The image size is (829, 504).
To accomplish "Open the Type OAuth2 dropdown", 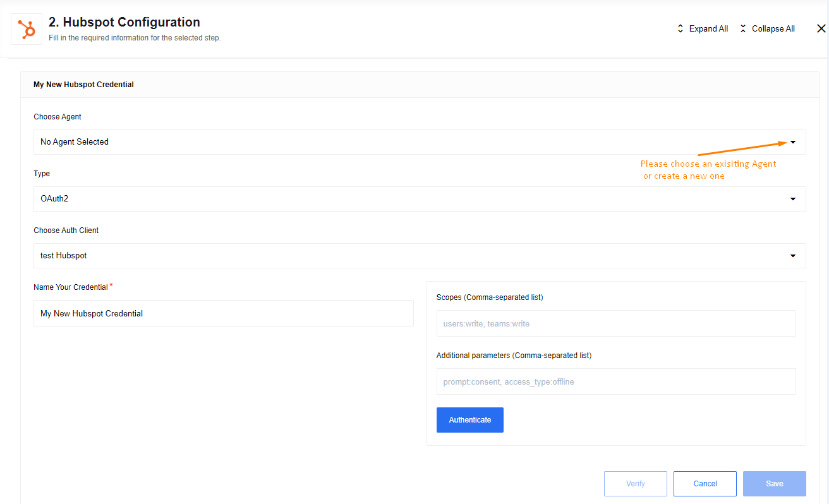I will pyautogui.click(x=420, y=199).
